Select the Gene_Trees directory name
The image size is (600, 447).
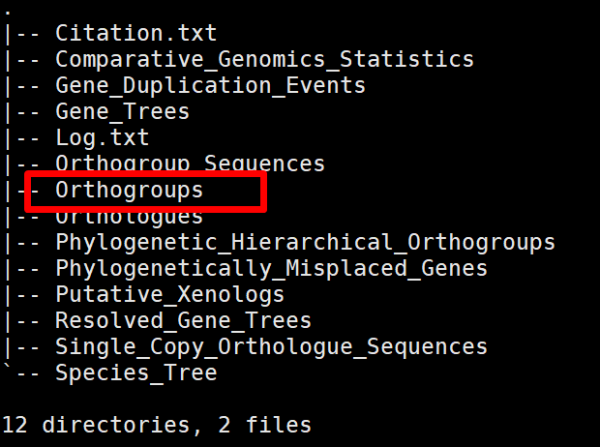[x=122, y=112]
